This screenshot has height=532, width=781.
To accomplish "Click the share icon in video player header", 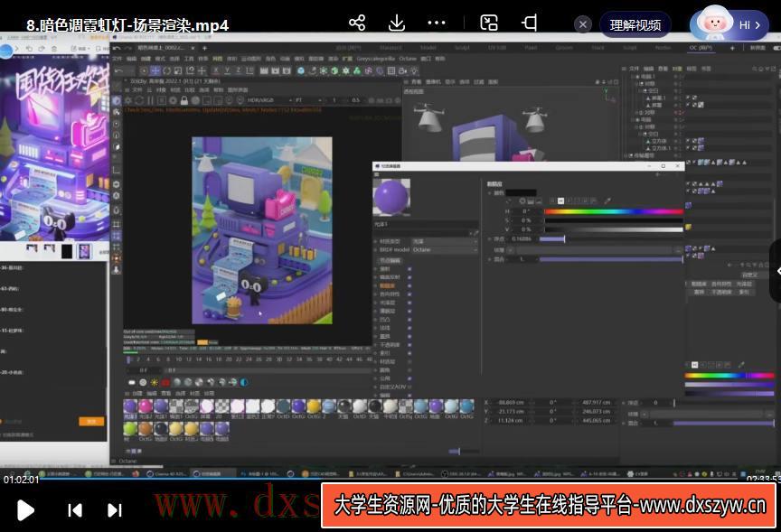I will click(x=357, y=23).
